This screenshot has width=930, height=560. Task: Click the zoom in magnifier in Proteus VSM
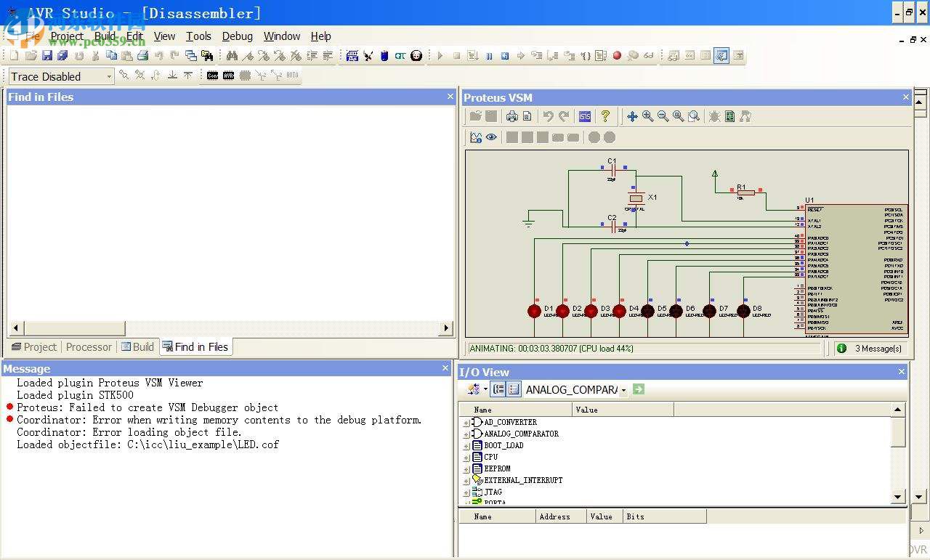[647, 116]
